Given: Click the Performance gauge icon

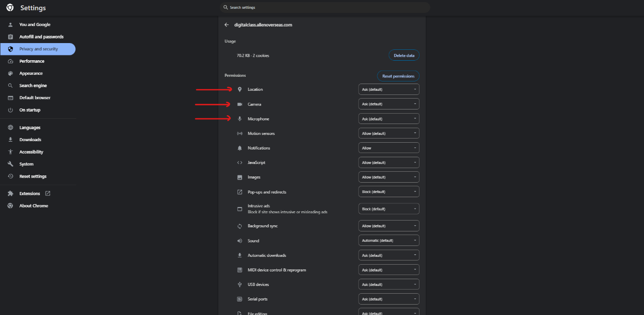Looking at the screenshot, I should tap(10, 61).
